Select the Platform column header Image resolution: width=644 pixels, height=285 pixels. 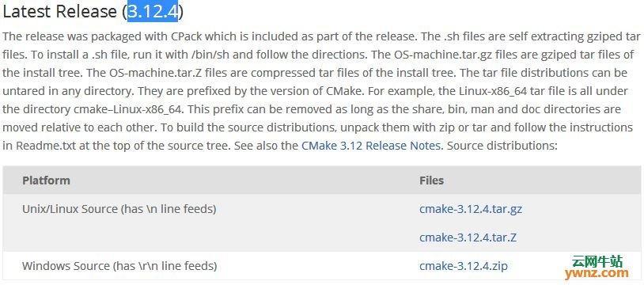(46, 180)
